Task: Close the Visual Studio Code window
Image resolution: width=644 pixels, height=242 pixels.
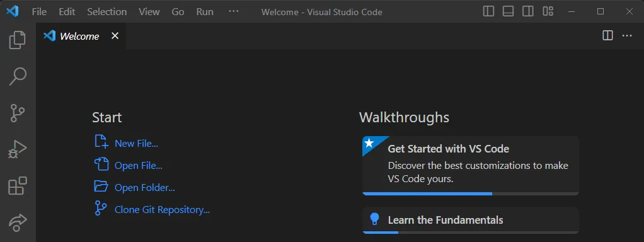Action: (630, 11)
